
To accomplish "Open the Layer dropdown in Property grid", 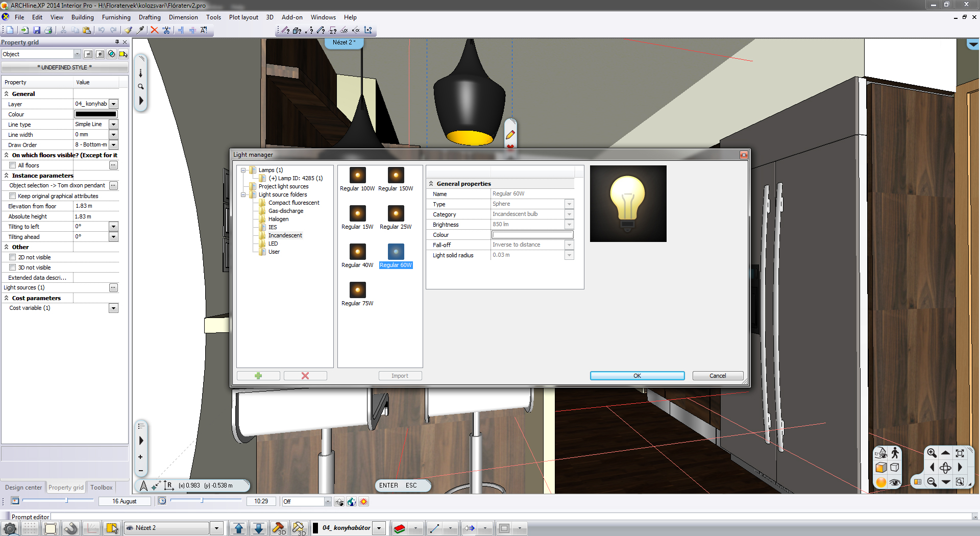I will click(x=114, y=104).
